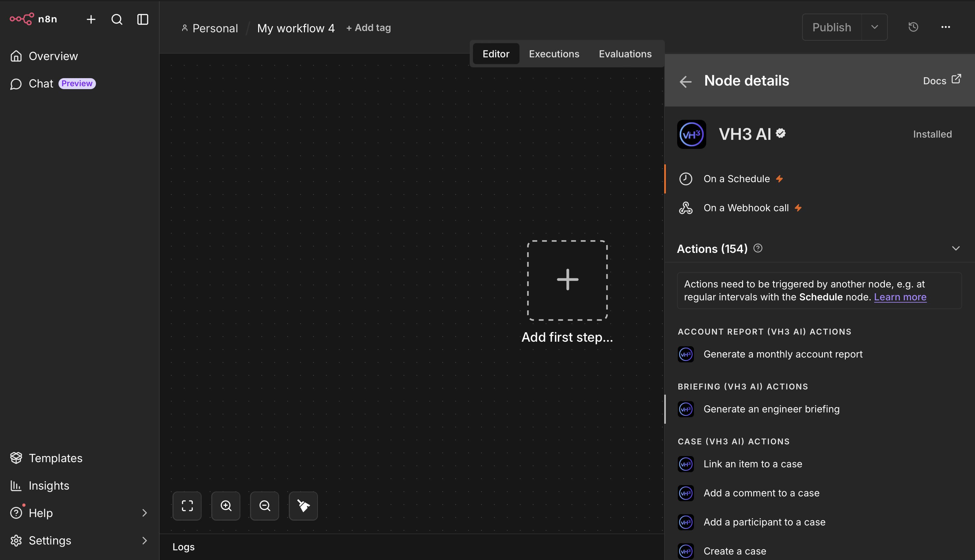Click the Chat speech bubble icon
This screenshot has width=975, height=560.
pos(16,84)
